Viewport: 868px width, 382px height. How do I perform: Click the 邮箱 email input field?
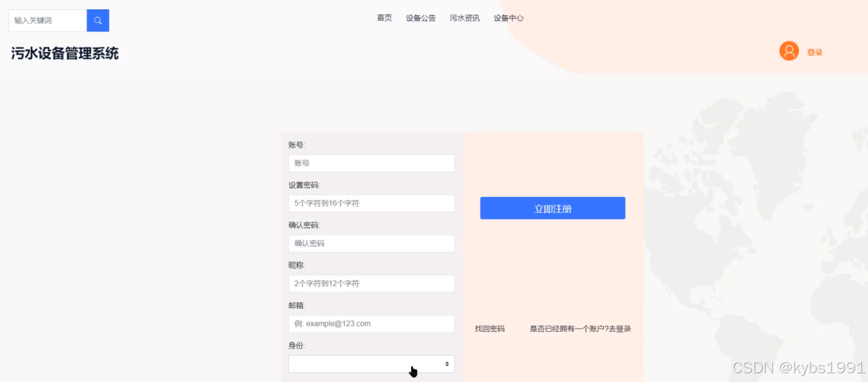(372, 324)
